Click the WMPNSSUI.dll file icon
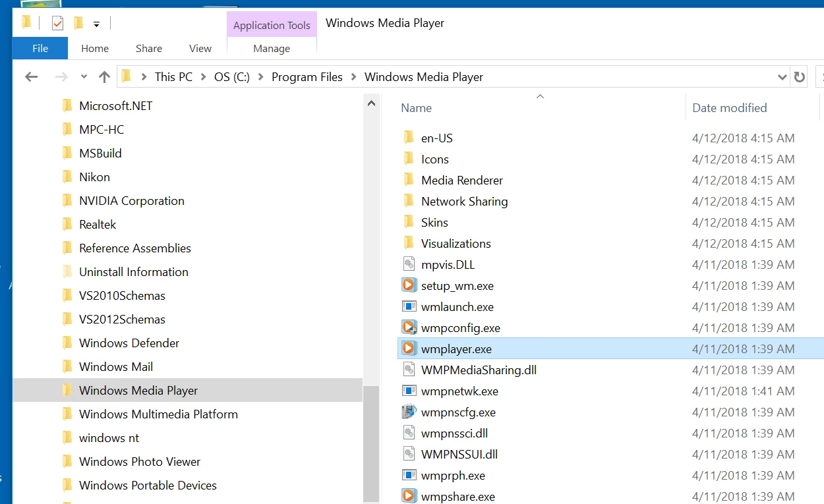824x504 pixels. click(x=409, y=454)
